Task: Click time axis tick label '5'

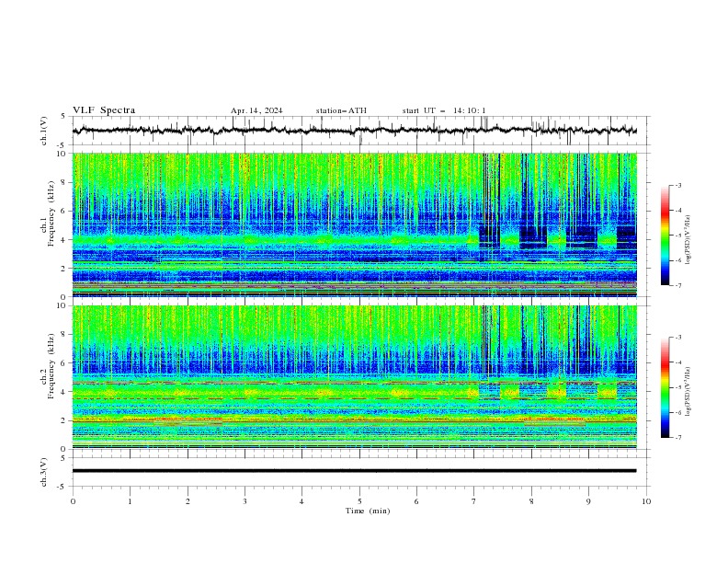Action: (x=359, y=501)
